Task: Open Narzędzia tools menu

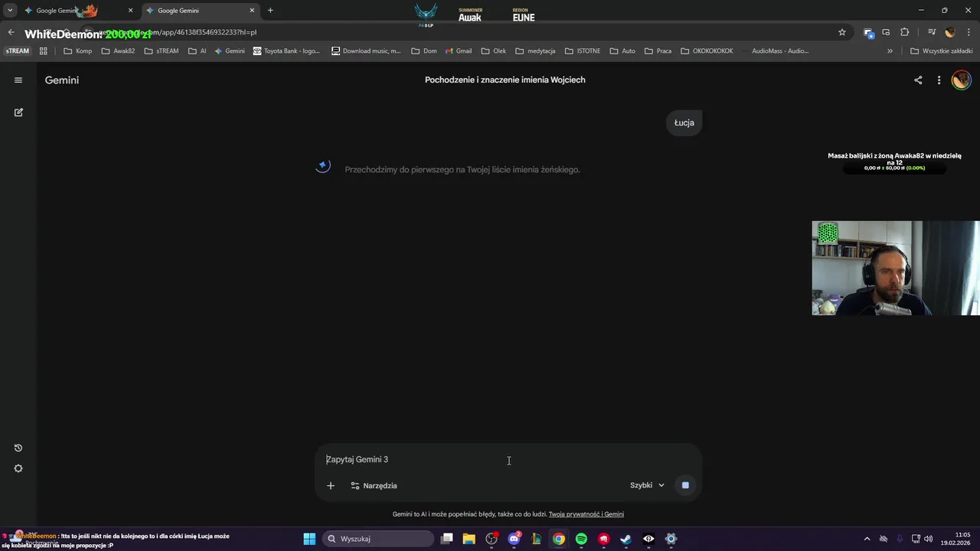Action: tap(374, 485)
